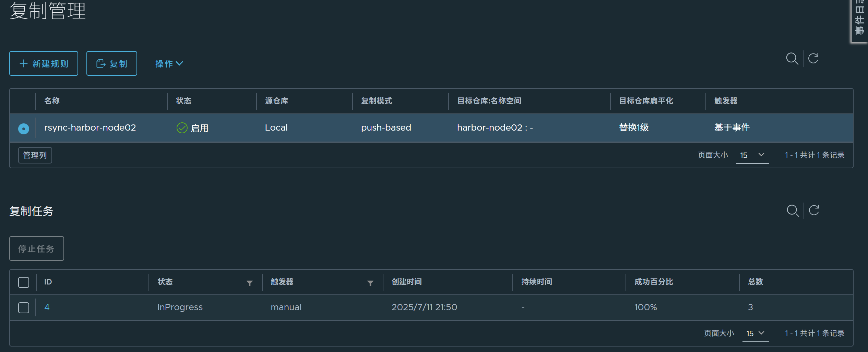Filter tasks by 触发器 column
This screenshot has height=352, width=868.
[x=370, y=283]
